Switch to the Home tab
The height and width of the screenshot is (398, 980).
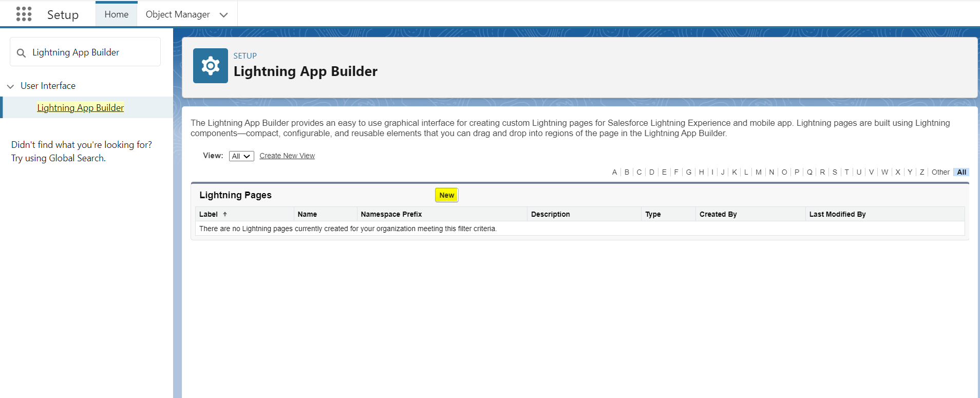pyautogui.click(x=117, y=14)
